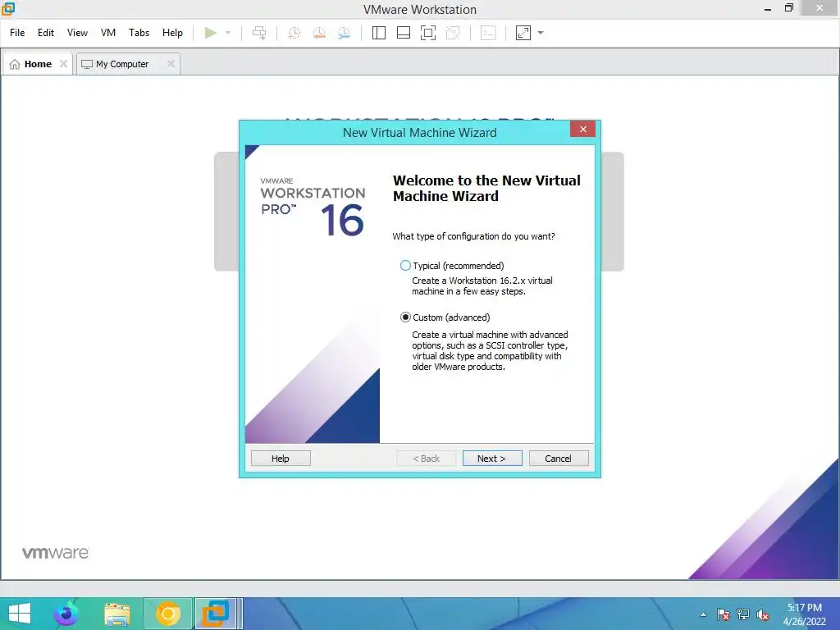The image size is (840, 630).
Task: Click the Take Snapshot toolbar icon
Action: tap(294, 33)
